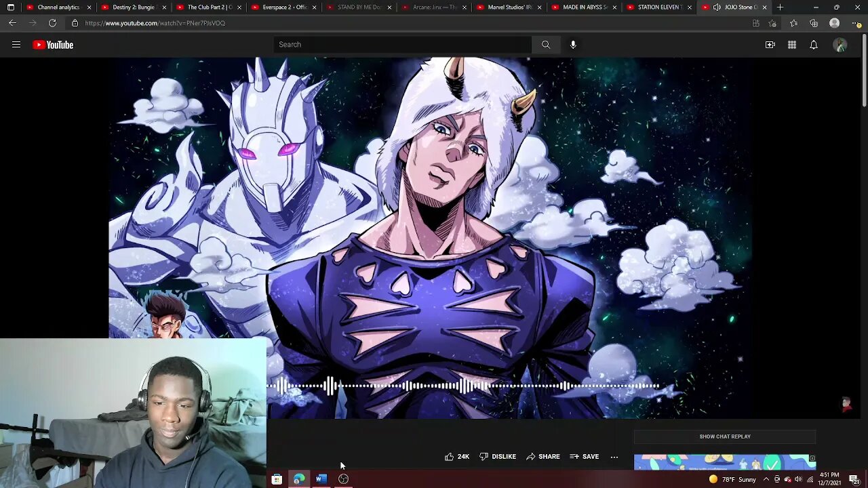
Task: Click the SAVE button
Action: tap(585, 457)
